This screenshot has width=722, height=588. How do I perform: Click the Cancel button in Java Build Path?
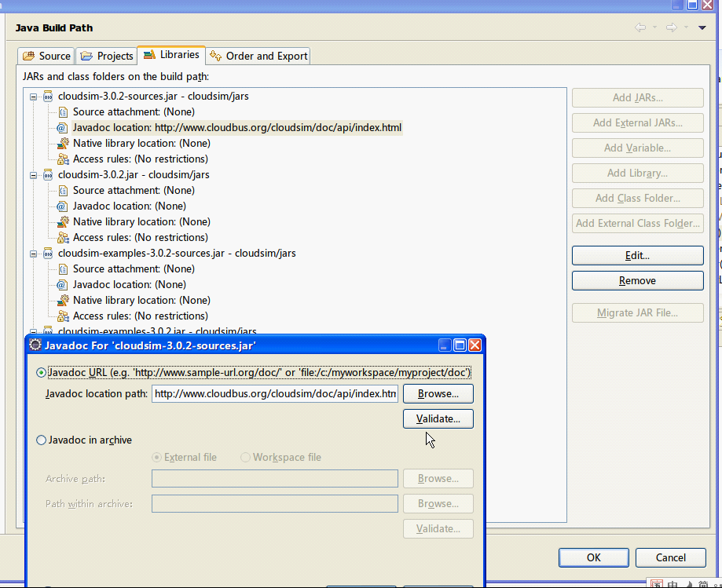670,557
